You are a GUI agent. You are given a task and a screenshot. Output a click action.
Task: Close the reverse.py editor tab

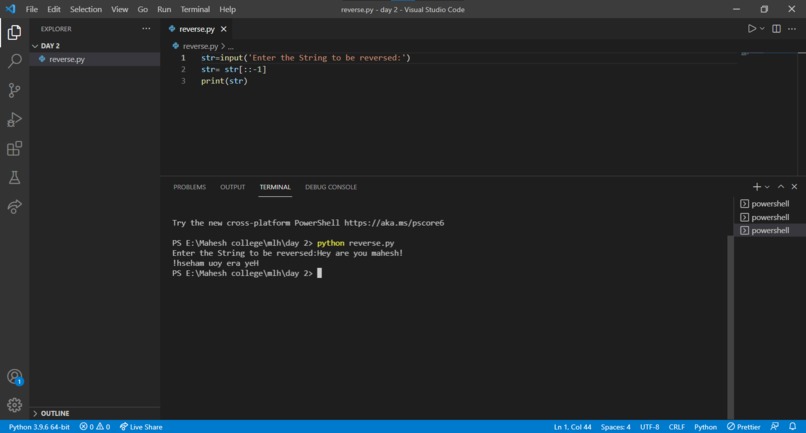pyautogui.click(x=224, y=29)
